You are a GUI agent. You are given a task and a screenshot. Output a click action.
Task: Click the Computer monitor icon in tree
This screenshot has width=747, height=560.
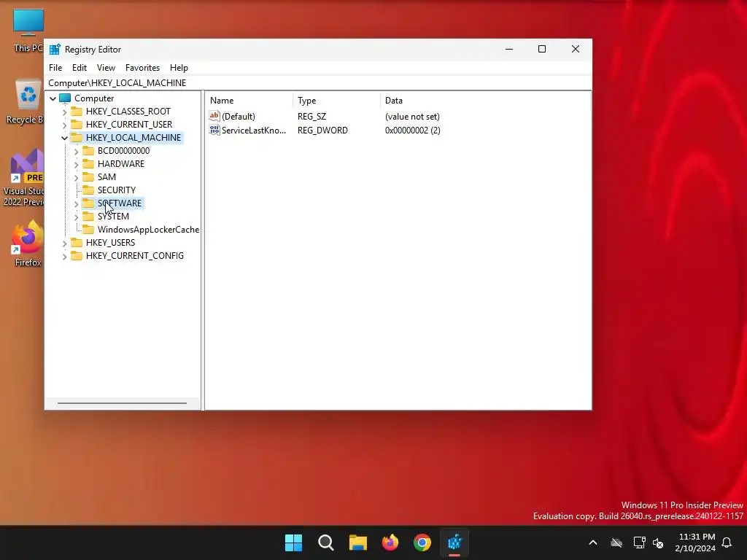pyautogui.click(x=65, y=98)
